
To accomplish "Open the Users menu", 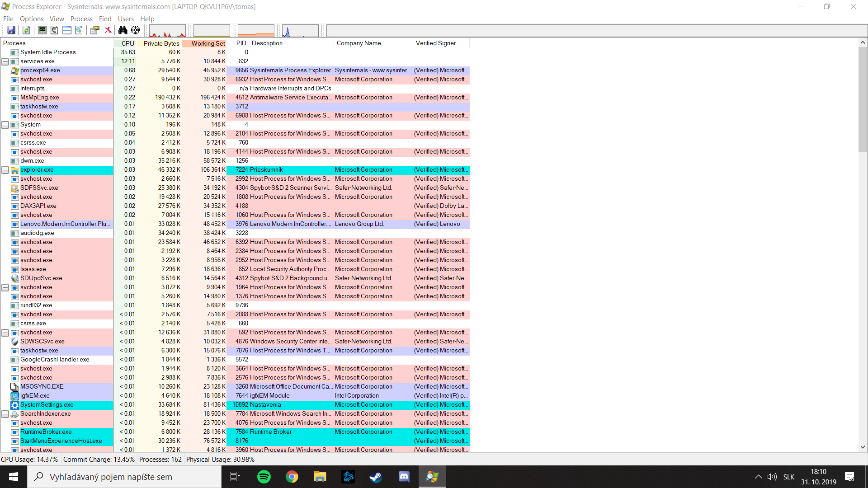I will pos(126,19).
